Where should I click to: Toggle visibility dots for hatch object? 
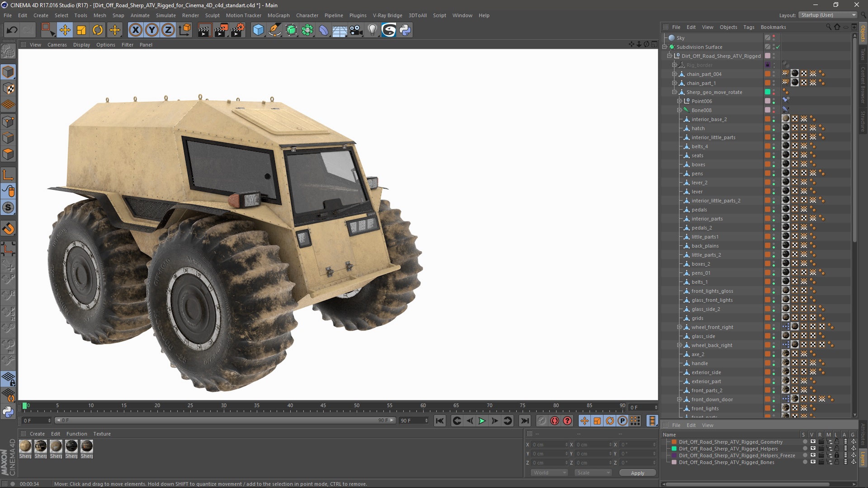[x=774, y=128]
